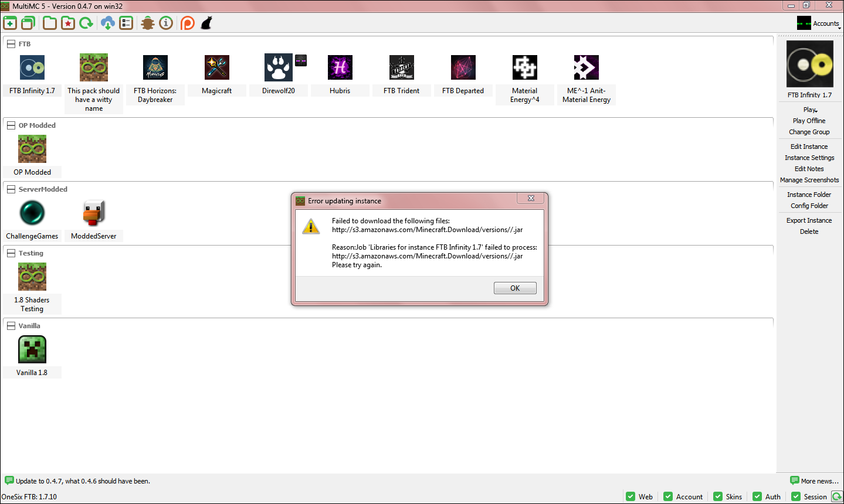Click the brown bug report icon

[x=147, y=23]
